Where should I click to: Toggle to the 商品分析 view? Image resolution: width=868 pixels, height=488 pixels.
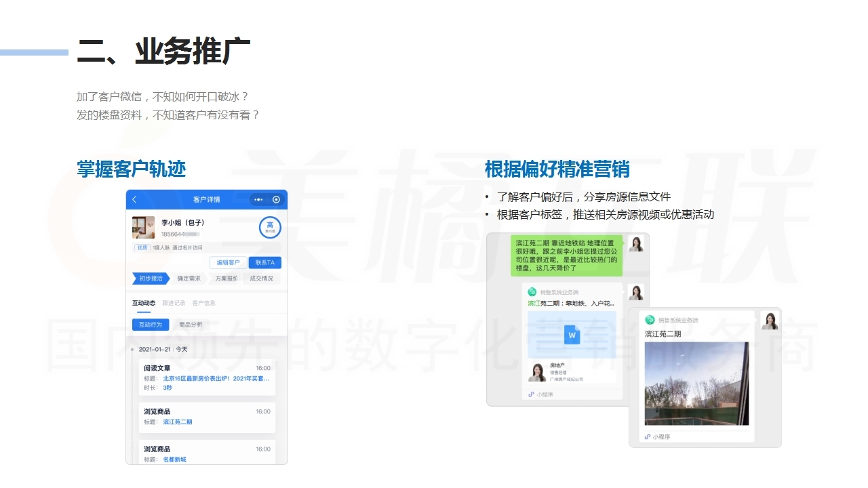coord(191,325)
